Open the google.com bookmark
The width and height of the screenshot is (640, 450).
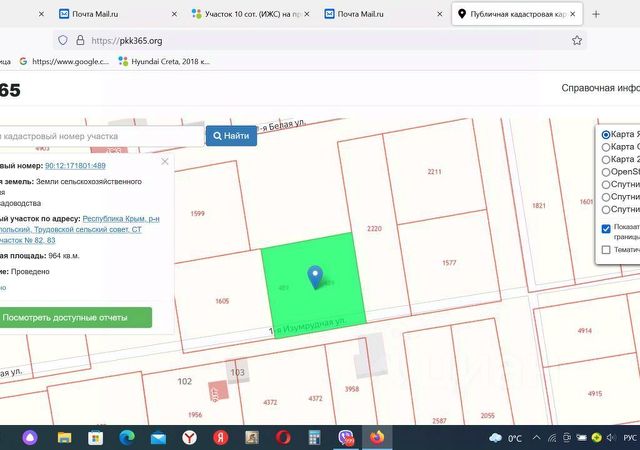64,61
